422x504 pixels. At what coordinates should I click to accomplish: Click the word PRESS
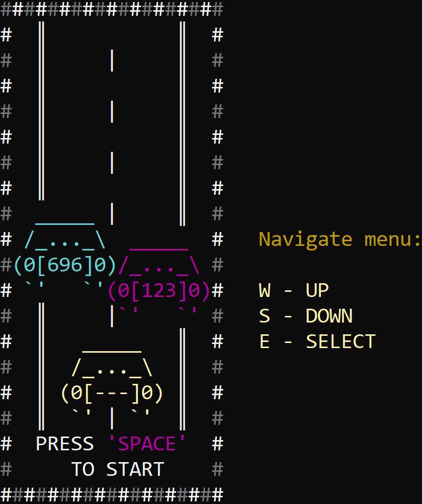tap(65, 444)
